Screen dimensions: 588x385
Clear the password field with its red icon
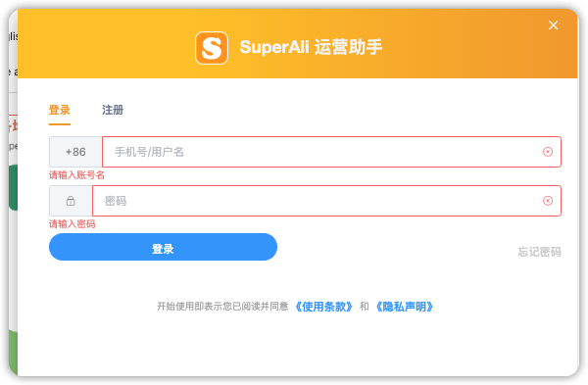[x=548, y=201]
